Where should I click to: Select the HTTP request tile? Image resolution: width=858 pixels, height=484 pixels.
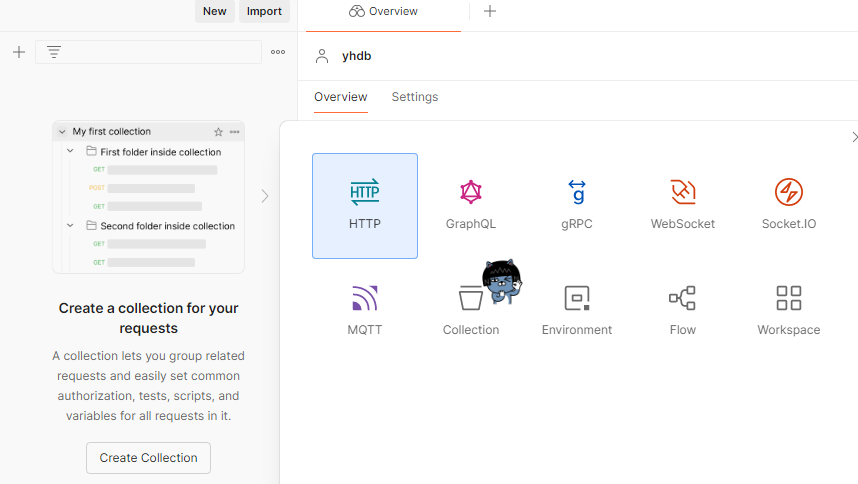pos(364,206)
